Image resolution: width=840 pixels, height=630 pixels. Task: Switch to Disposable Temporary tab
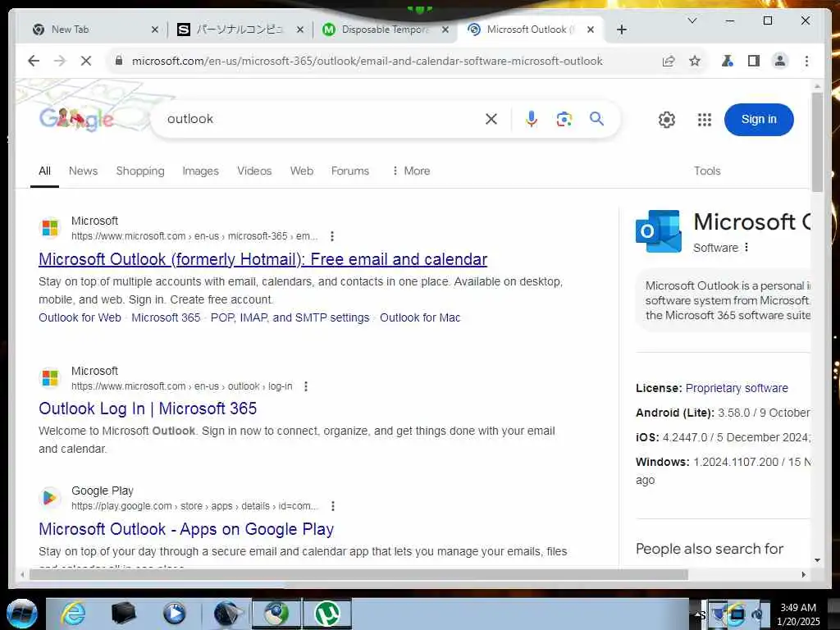384,30
